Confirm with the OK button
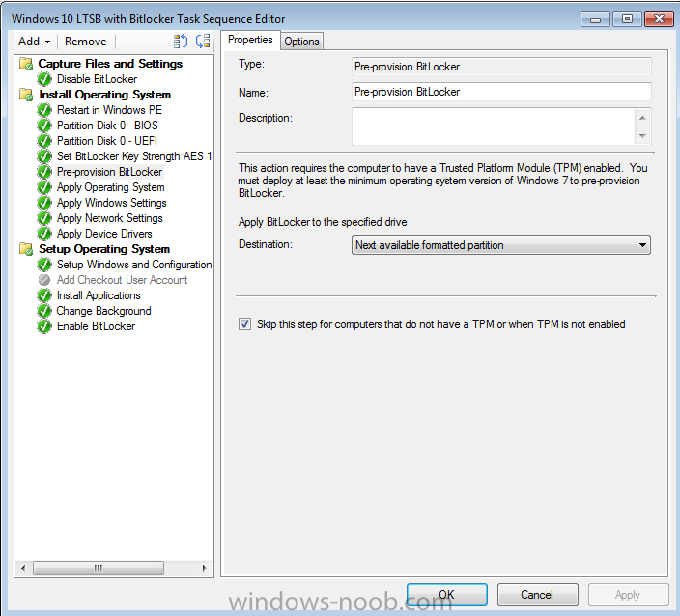The image size is (680, 616). (446, 595)
